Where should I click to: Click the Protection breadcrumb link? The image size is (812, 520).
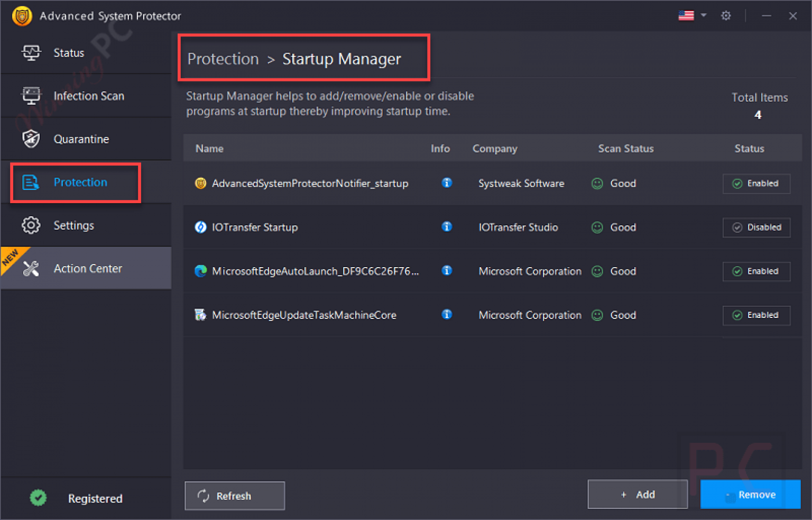pyautogui.click(x=223, y=59)
